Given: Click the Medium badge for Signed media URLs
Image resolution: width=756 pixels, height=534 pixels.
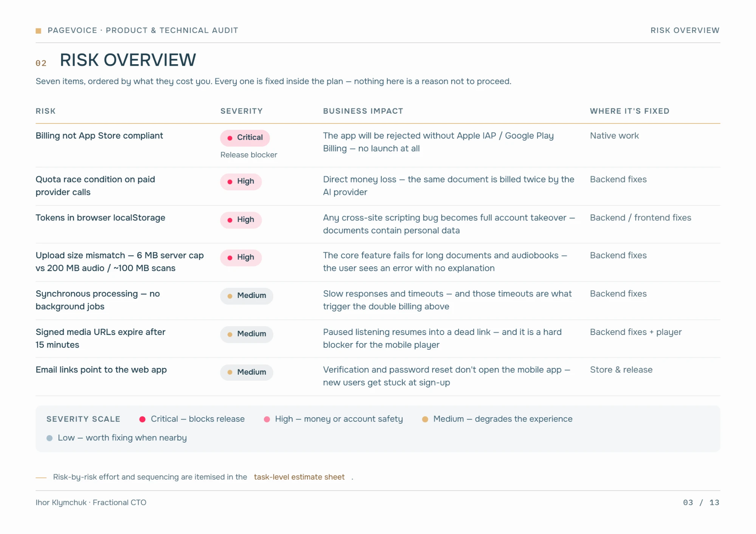Looking at the screenshot, I should coord(246,334).
